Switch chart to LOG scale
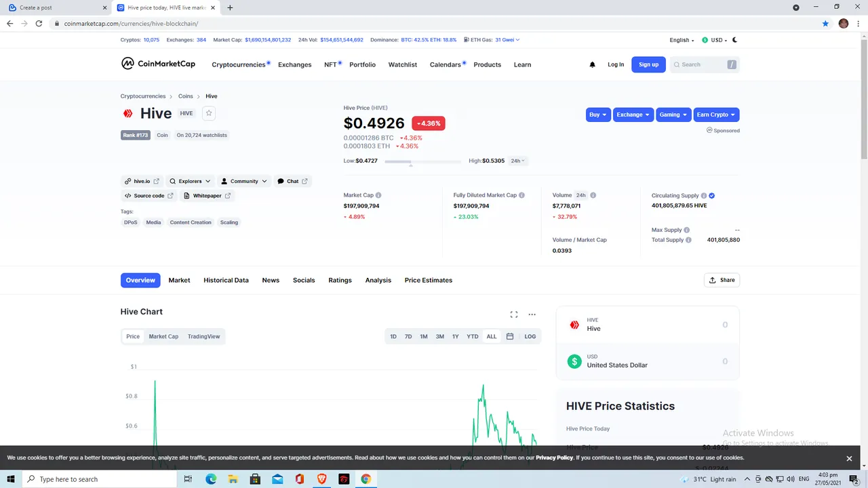The image size is (868, 488). [x=530, y=336]
